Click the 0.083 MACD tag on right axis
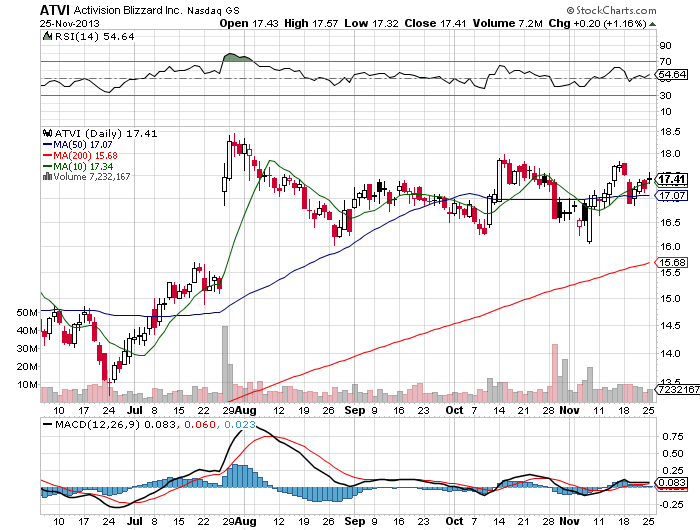Screen dimensions: 700x530 tap(672, 483)
